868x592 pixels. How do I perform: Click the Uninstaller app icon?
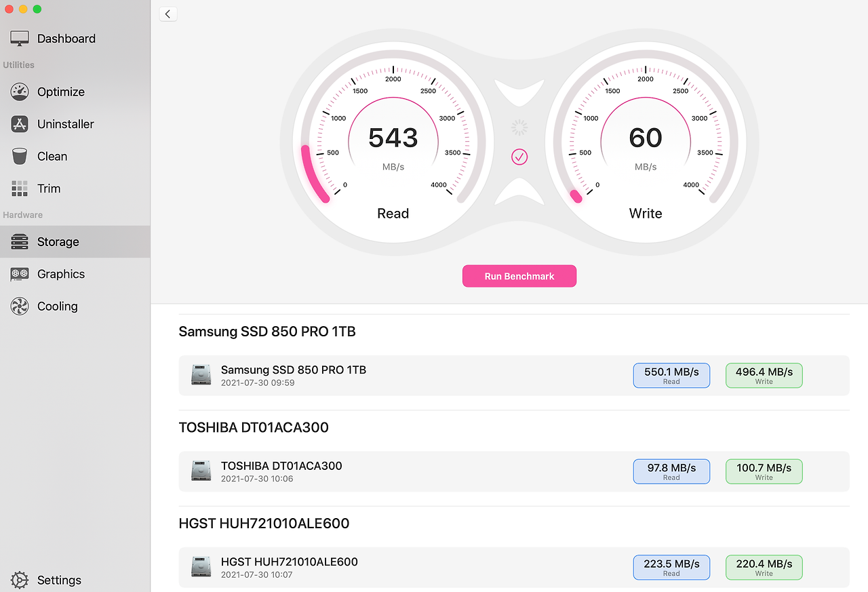coord(20,124)
